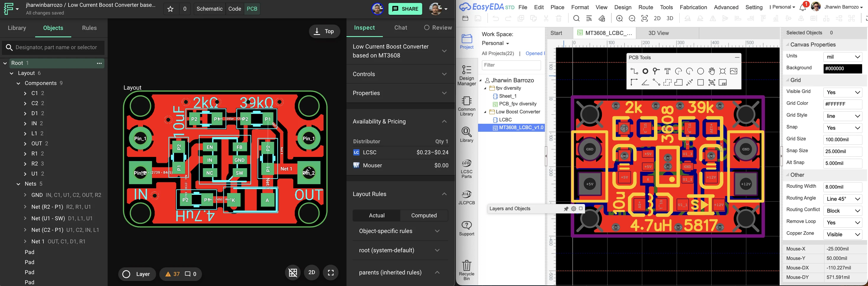Switch to the 3D View tab
This screenshot has height=286, width=868.
pos(658,33)
